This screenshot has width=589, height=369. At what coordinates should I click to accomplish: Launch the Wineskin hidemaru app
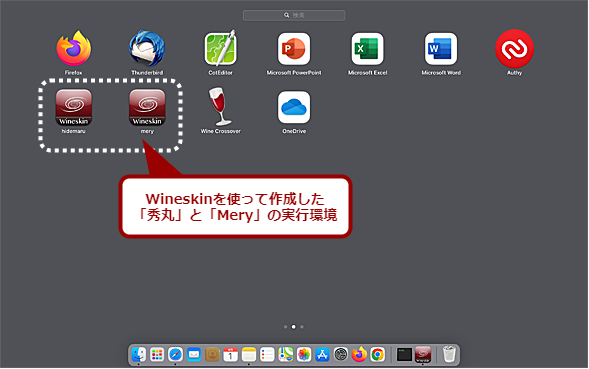[x=74, y=107]
